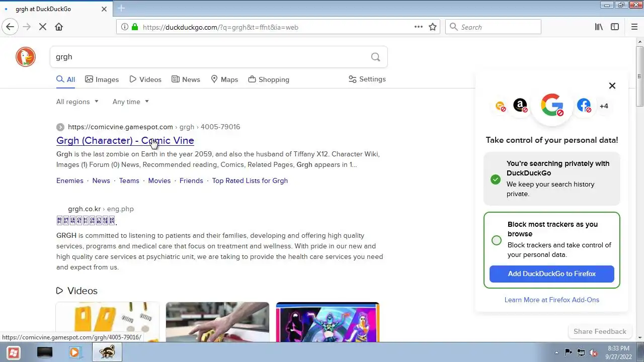Screen dimensions: 644x362
Task: Open 'Top Rated Lists for Grgh' link
Action: 250,180
